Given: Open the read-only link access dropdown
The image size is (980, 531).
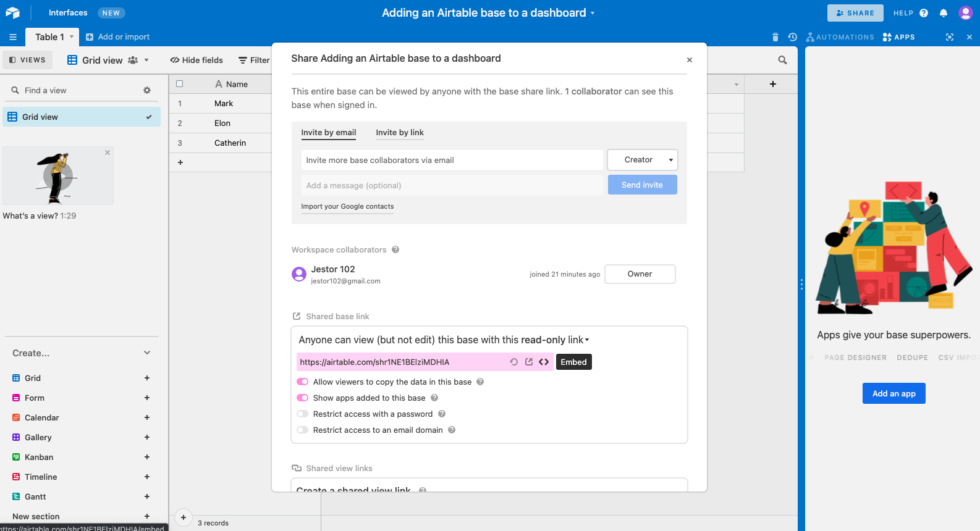Looking at the screenshot, I should tap(587, 340).
